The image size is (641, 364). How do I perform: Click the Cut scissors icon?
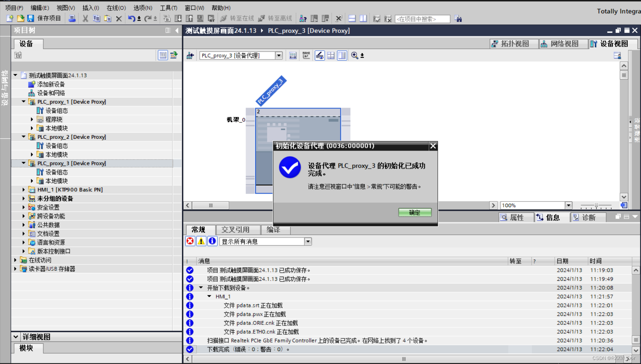click(85, 18)
